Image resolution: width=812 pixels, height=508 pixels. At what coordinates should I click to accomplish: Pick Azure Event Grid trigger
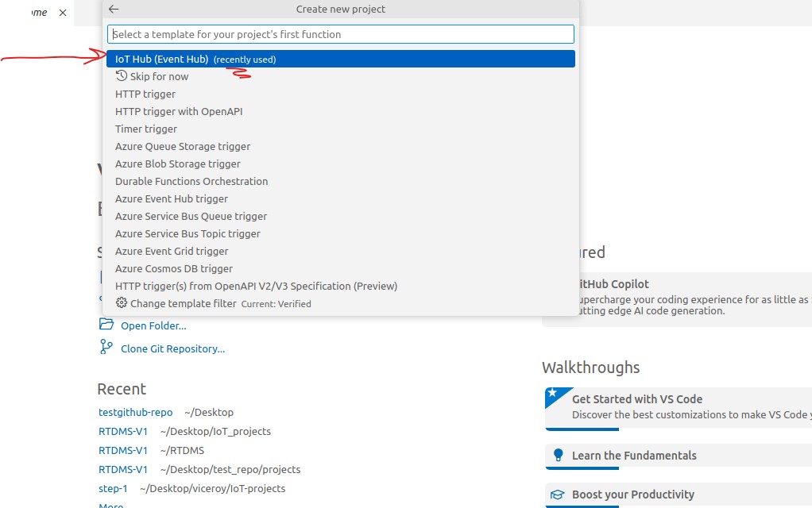(x=341, y=252)
